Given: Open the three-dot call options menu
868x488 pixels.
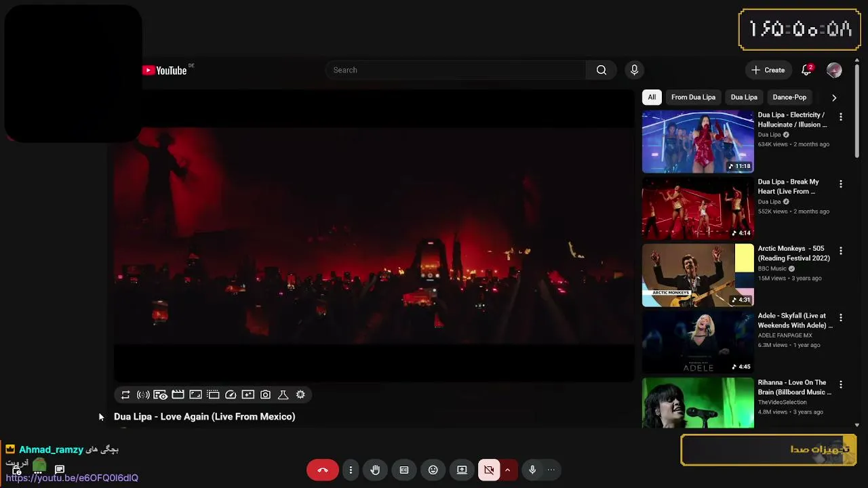Looking at the screenshot, I should (x=351, y=470).
